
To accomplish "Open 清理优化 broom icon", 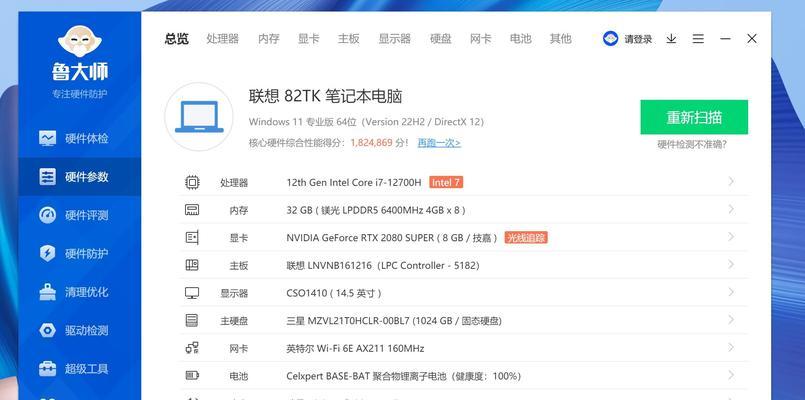I will pyautogui.click(x=47, y=292).
